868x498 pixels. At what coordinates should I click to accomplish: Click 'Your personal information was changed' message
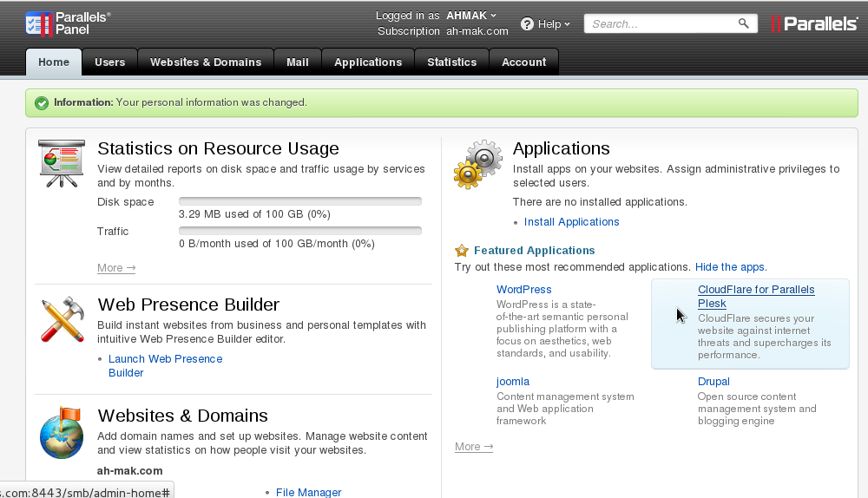point(211,102)
